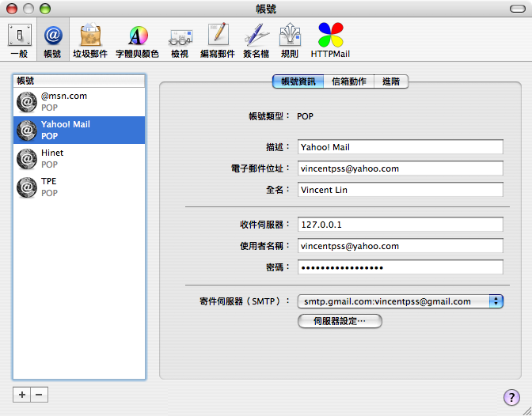This screenshot has height=416, width=532.
Task: Click the @ icon beside @msn.com
Action: pos(27,102)
